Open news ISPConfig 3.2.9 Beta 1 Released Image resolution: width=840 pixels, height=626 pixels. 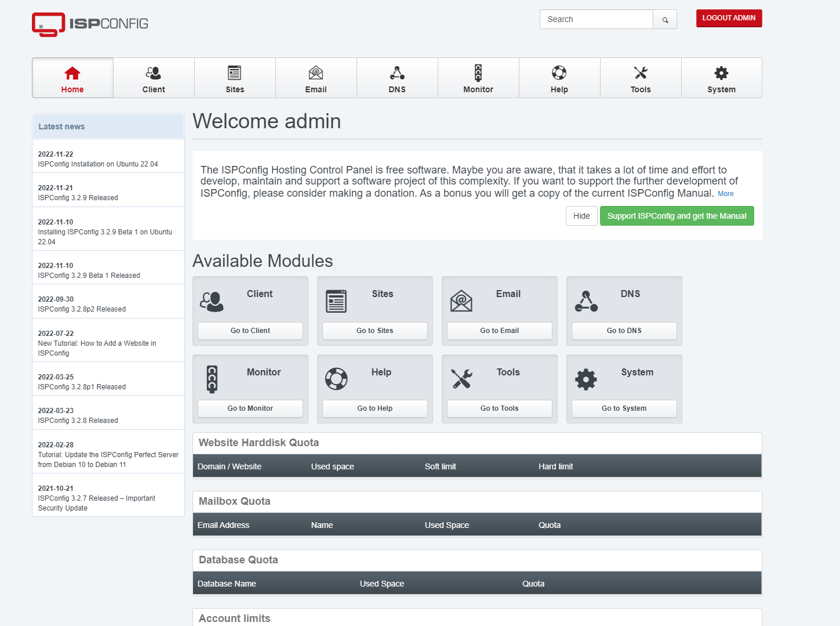[89, 276]
